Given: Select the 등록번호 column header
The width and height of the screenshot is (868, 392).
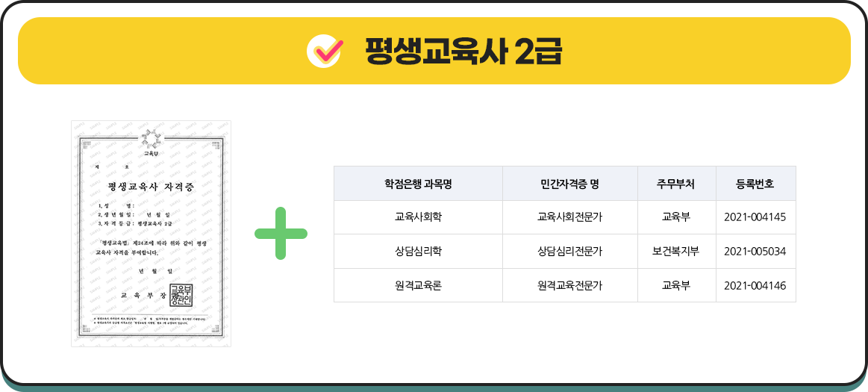Looking at the screenshot, I should point(755,183).
